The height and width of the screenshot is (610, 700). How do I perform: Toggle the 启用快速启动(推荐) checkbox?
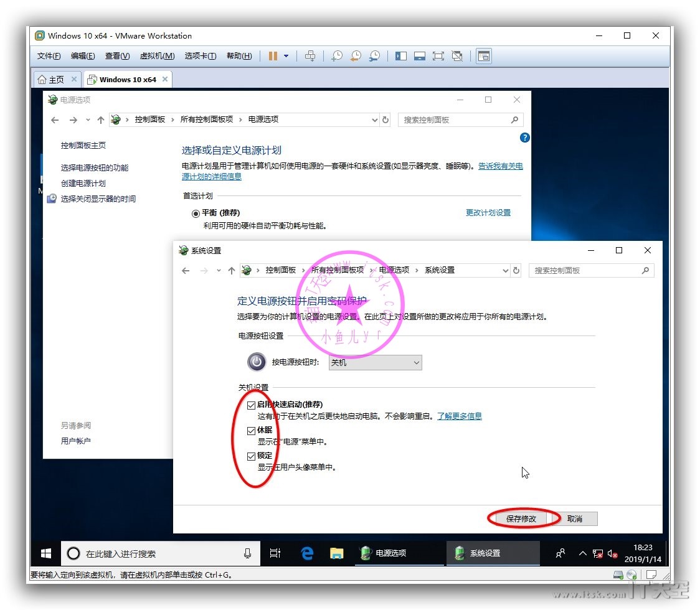tap(251, 405)
